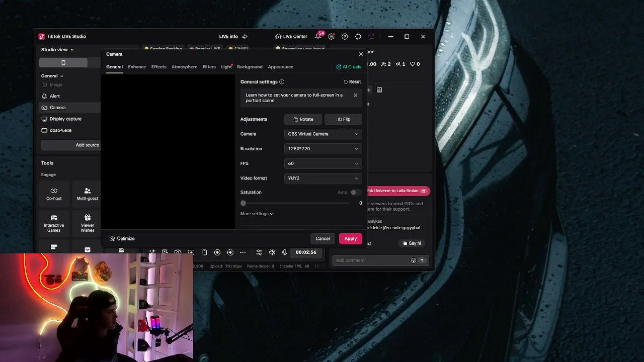Click the record button in bottom toolbar
This screenshot has width=644, height=362.
[217, 252]
